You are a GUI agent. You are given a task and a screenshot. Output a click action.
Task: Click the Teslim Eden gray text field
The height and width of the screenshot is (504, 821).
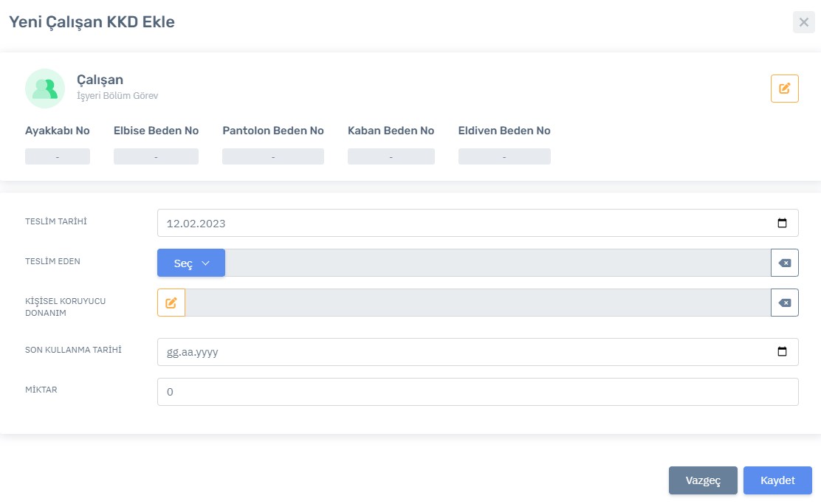pos(497,263)
